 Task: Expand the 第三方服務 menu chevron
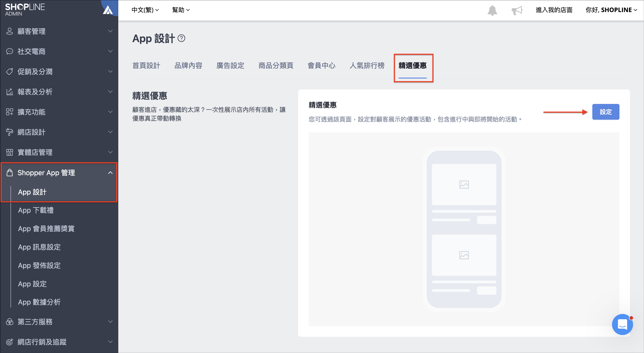pyautogui.click(x=110, y=322)
